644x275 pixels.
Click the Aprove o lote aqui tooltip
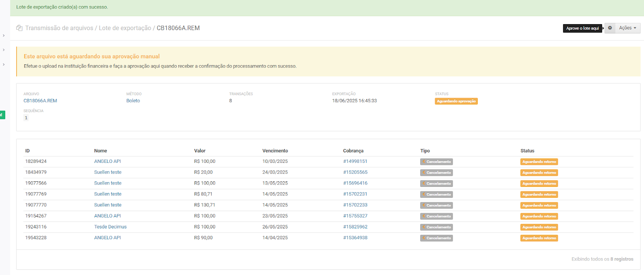coord(582,28)
